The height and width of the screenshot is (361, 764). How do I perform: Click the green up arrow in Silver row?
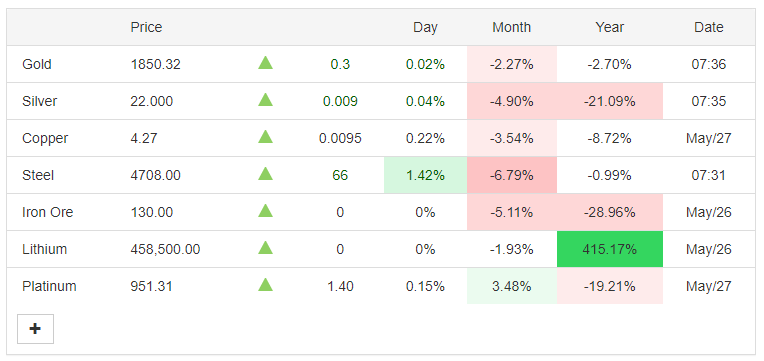pyautogui.click(x=265, y=100)
